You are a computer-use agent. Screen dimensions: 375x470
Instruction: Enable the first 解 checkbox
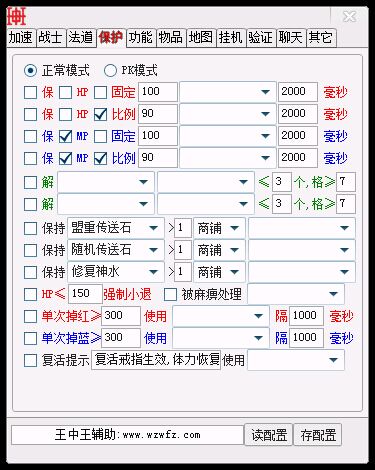(x=30, y=182)
